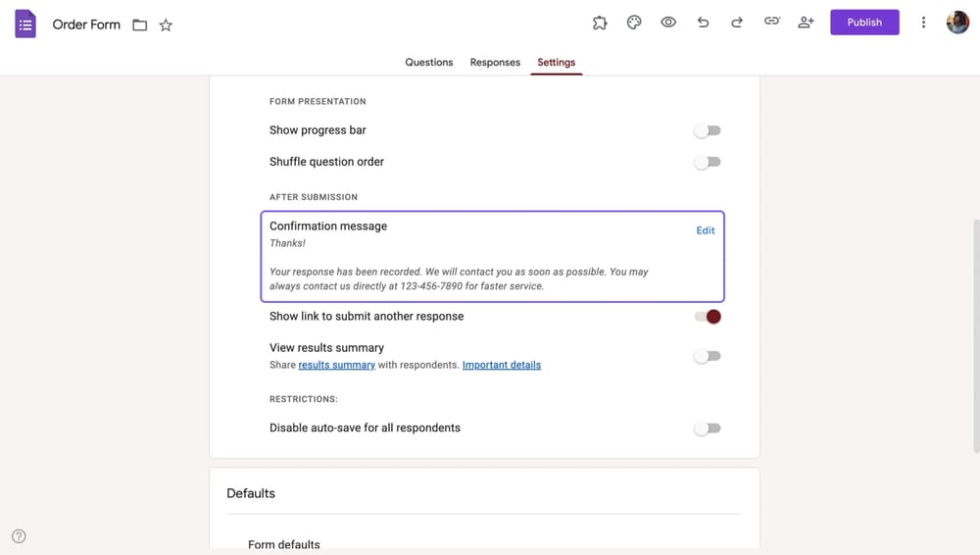Click the FORM PRESENTATION heading
This screenshot has width=980, height=555.
tap(318, 101)
